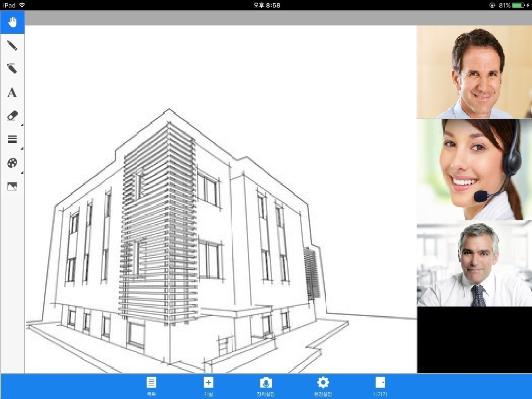The image size is (532, 399).
Task: Select the highlighter marker tool
Action: (x=12, y=69)
